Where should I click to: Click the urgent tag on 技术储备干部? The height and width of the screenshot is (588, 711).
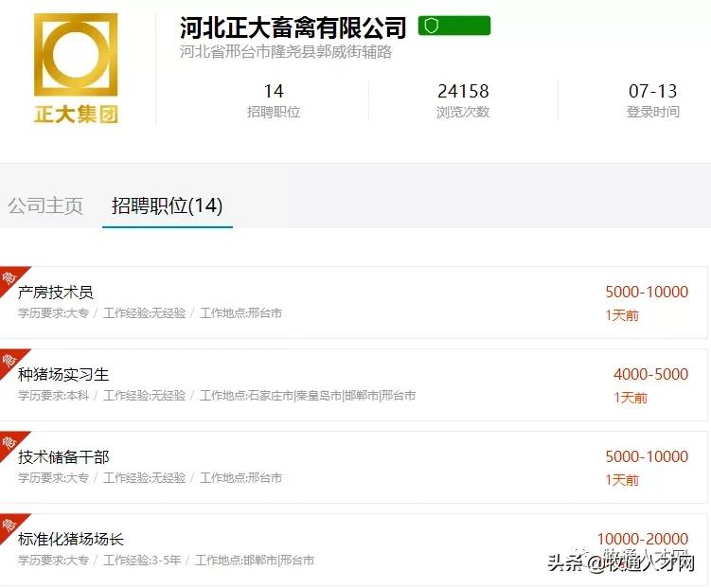click(10, 442)
